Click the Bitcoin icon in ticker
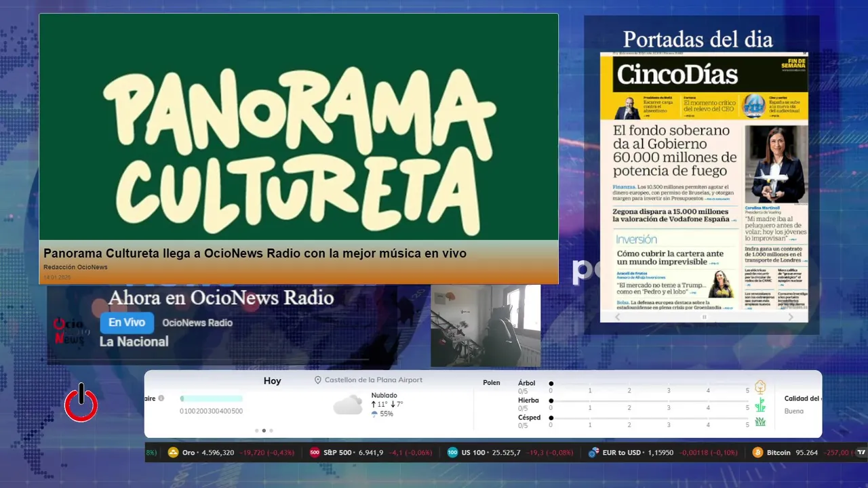868x488 pixels. (x=757, y=453)
